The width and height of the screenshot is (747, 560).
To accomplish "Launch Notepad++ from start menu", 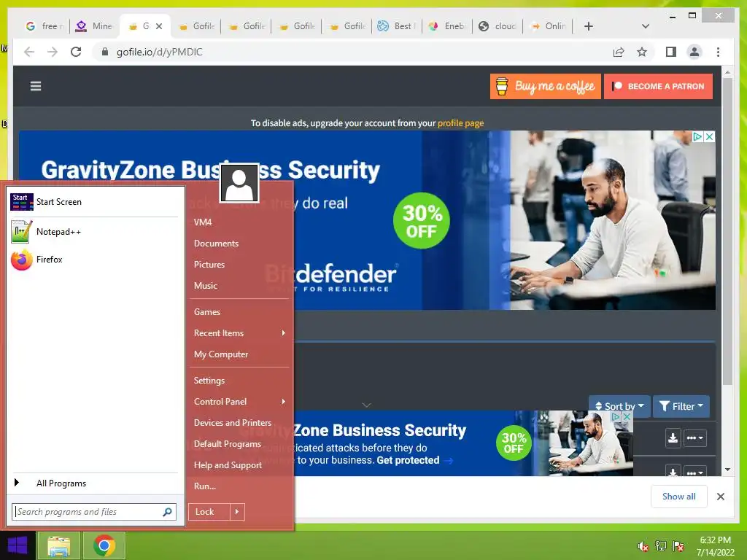I will pyautogui.click(x=94, y=232).
